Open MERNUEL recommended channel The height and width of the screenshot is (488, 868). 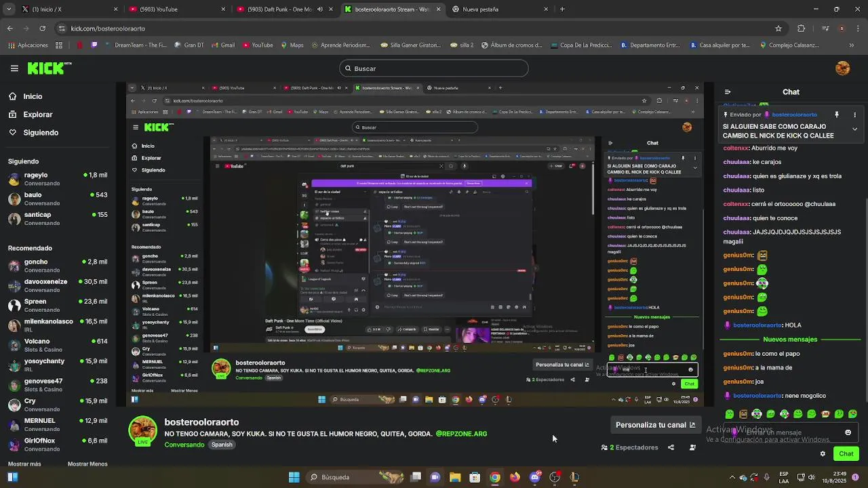(x=58, y=424)
